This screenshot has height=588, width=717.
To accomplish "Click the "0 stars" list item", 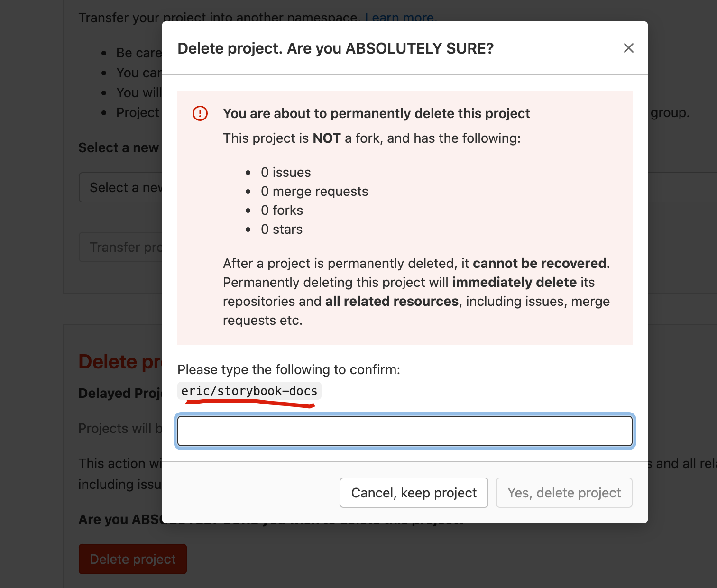I will pyautogui.click(x=281, y=229).
